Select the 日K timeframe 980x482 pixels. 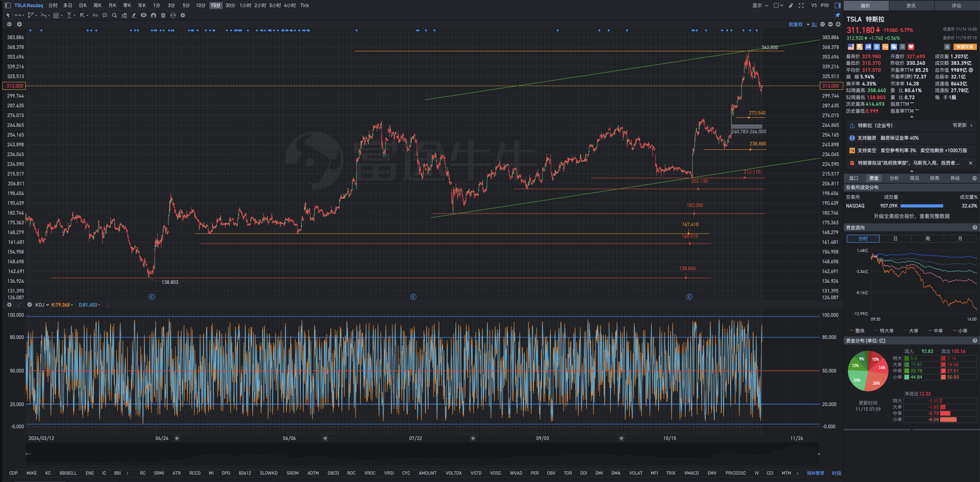pos(83,5)
